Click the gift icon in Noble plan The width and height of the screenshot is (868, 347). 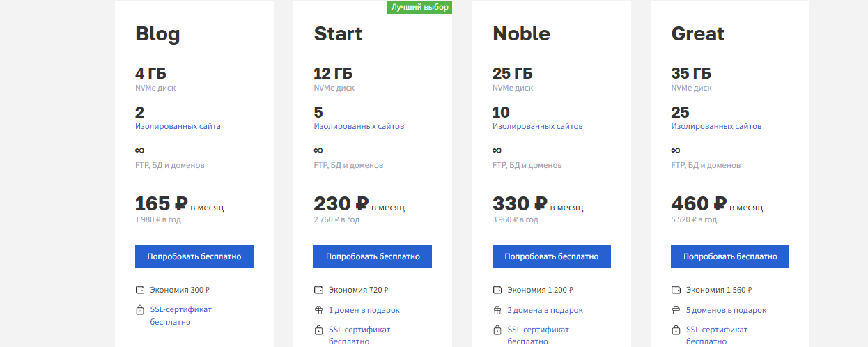pyautogui.click(x=497, y=310)
